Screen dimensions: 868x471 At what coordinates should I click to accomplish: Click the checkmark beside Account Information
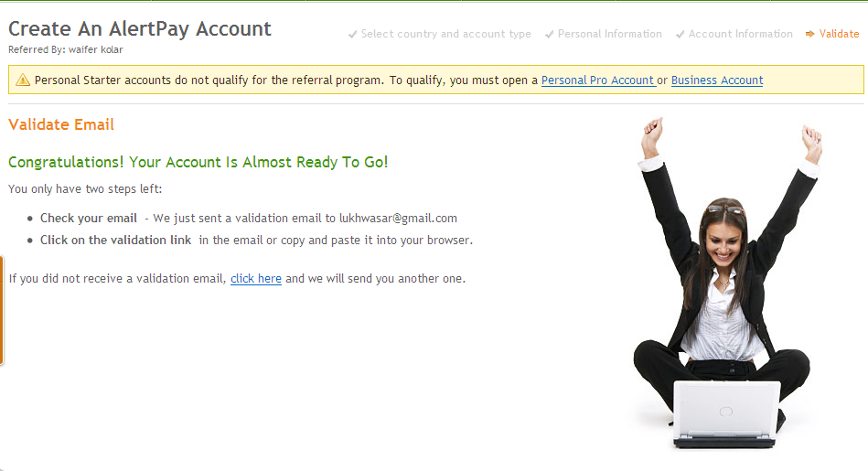[x=680, y=35]
